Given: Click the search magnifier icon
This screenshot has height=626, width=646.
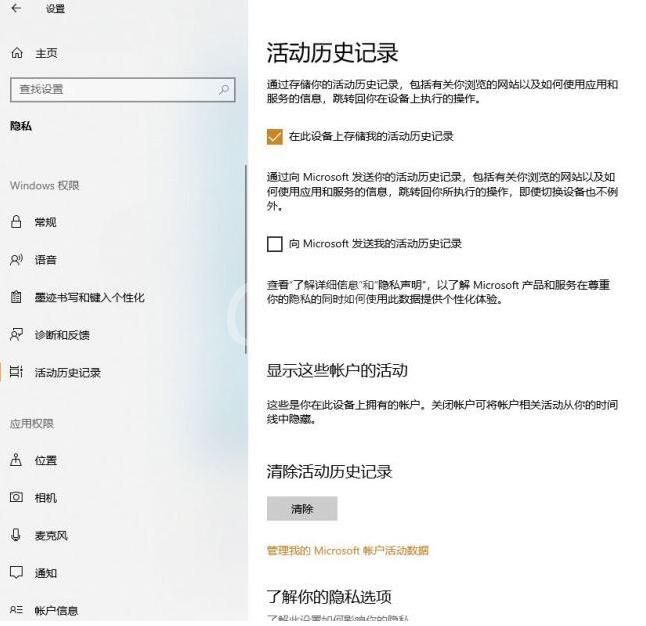Looking at the screenshot, I should (x=224, y=89).
